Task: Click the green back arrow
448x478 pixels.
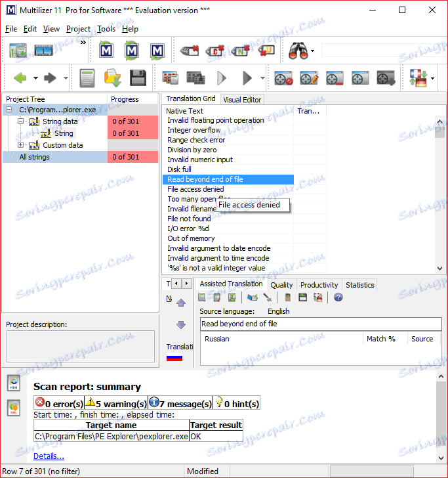Action: click(20, 78)
